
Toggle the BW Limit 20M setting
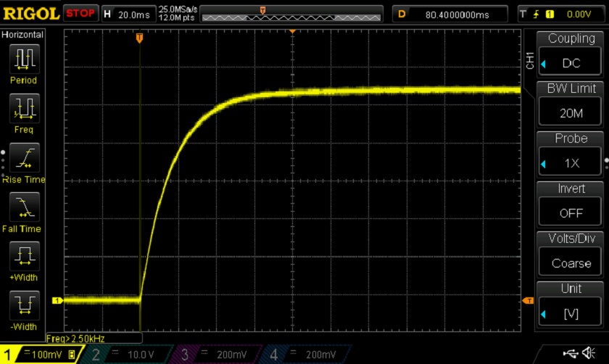[571, 113]
